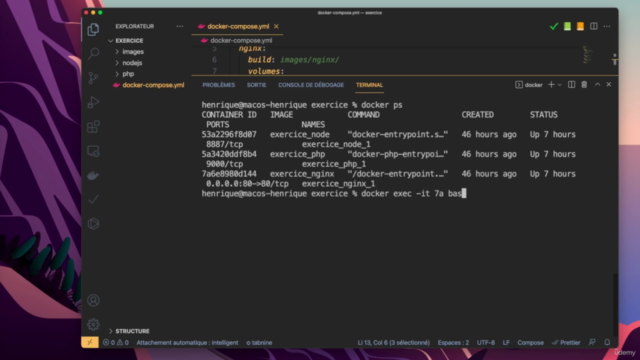Click the container name exercice_nginx_1
The height and width of the screenshot is (360, 640).
[x=338, y=184]
